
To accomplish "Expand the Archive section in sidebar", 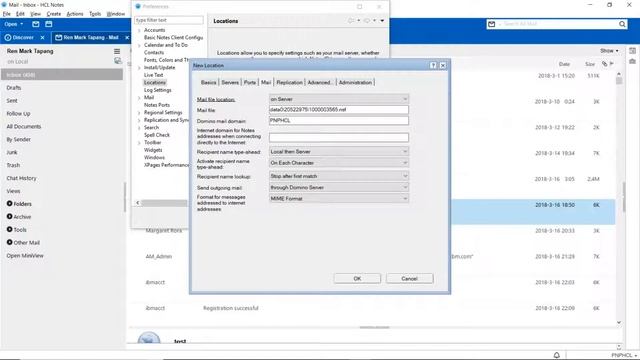I will (x=9, y=216).
